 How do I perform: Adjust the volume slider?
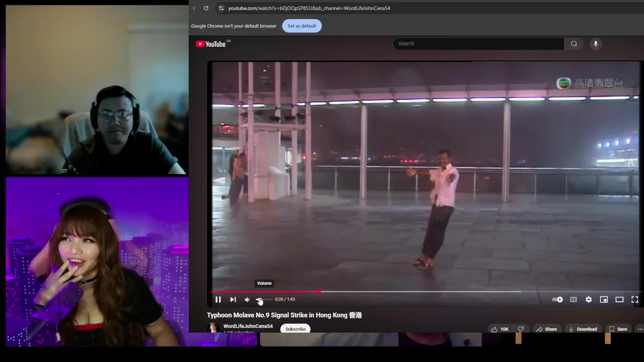[264, 300]
